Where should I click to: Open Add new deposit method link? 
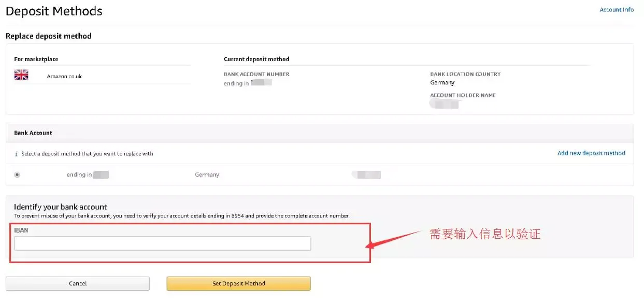[x=591, y=153]
